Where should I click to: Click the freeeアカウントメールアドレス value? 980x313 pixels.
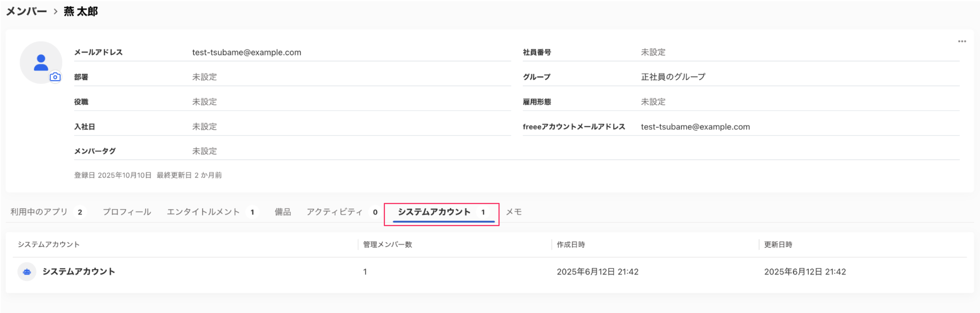tap(695, 127)
